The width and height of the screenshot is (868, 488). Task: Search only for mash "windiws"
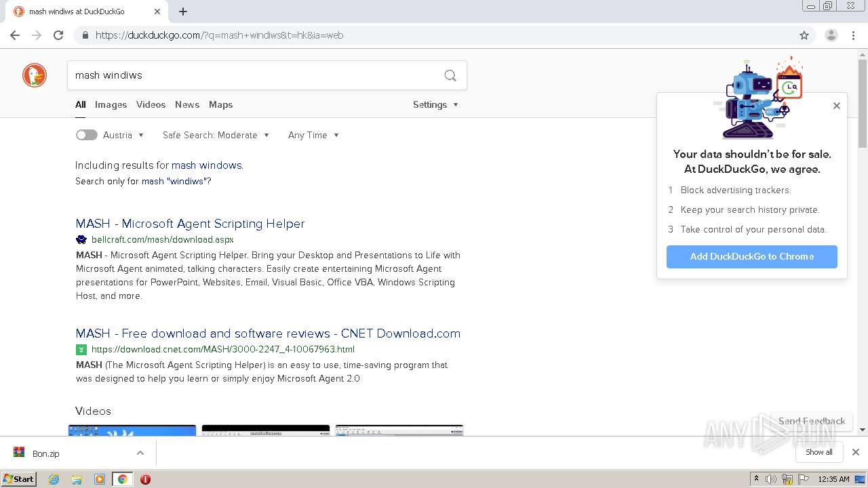(x=173, y=182)
